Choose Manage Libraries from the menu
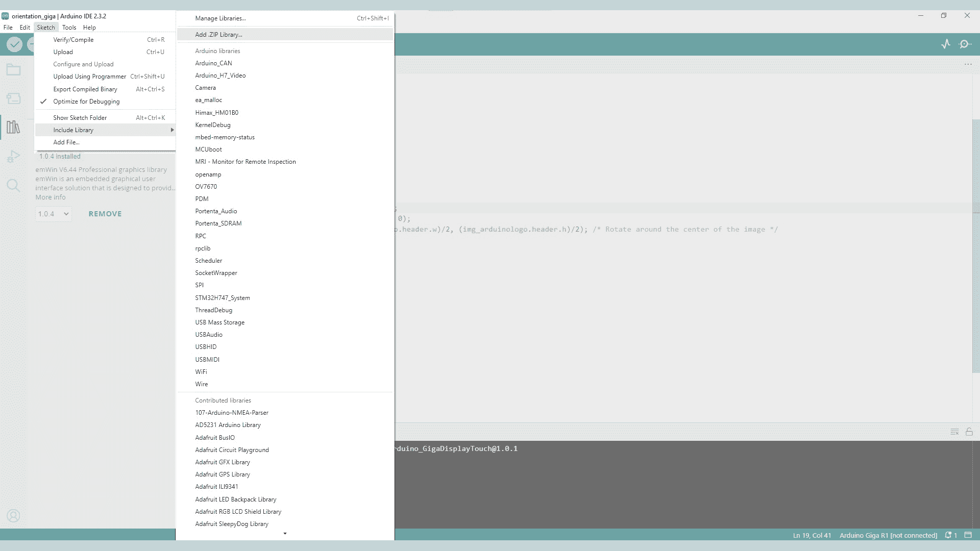 tap(220, 18)
